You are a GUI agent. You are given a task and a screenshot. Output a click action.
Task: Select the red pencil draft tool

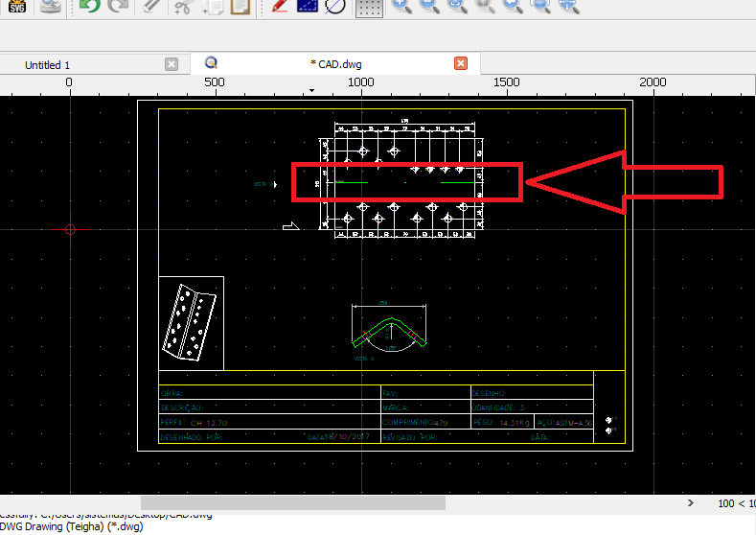(x=279, y=7)
